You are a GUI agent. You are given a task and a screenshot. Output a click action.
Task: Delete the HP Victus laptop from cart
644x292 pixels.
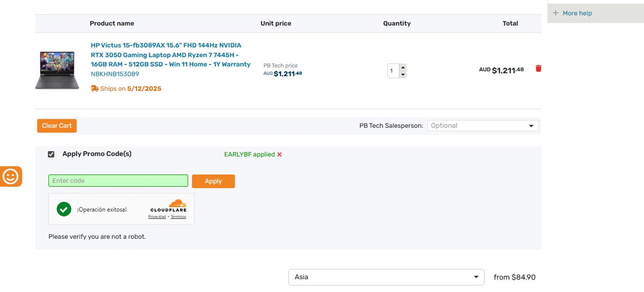pos(538,68)
